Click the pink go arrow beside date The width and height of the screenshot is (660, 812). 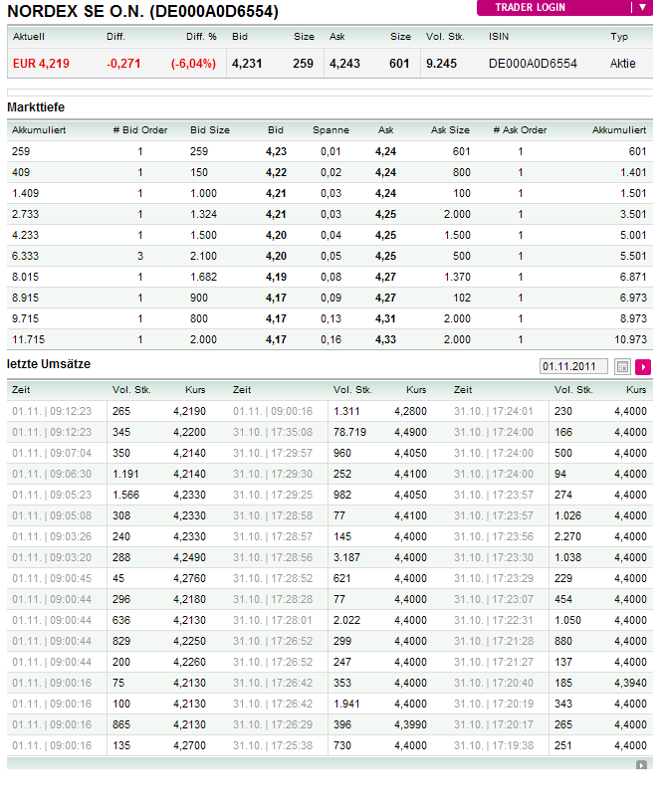coord(642,366)
